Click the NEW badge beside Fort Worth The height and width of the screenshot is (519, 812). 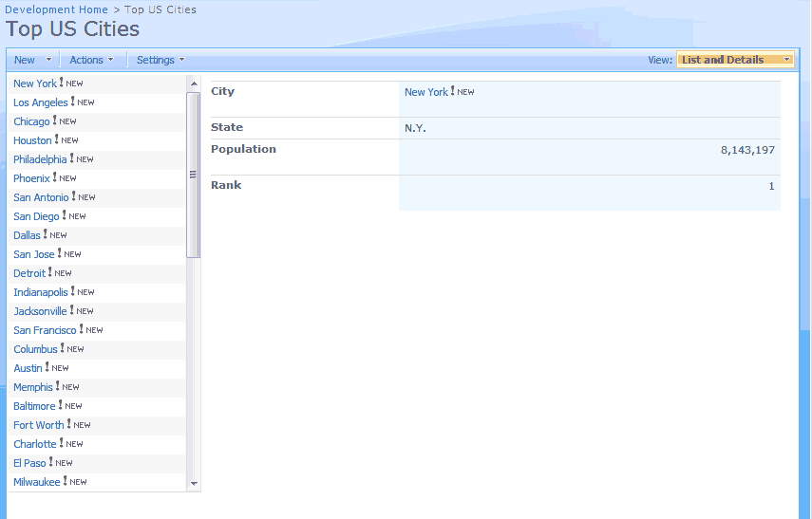coord(79,425)
